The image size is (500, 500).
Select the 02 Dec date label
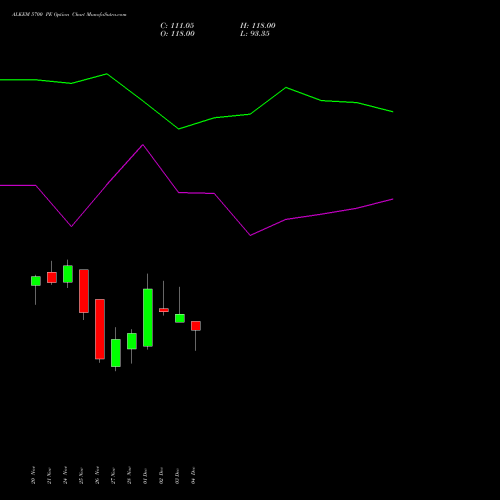(x=161, y=475)
